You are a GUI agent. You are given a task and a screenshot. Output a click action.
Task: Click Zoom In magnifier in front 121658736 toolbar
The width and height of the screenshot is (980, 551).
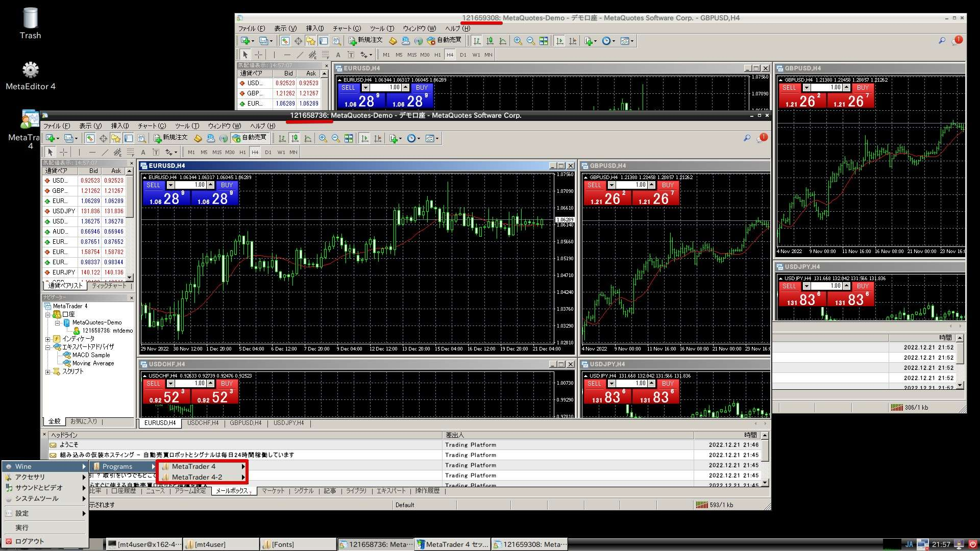pos(323,138)
